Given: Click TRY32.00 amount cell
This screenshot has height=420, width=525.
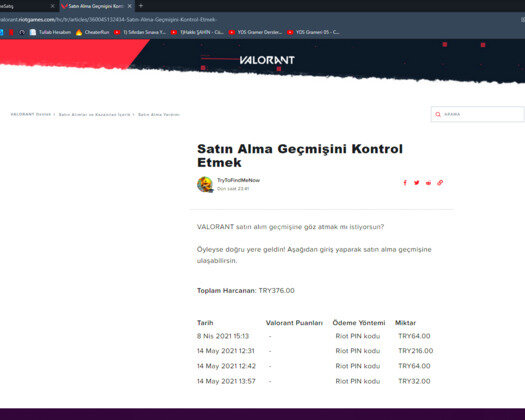Looking at the screenshot, I should tap(414, 381).
